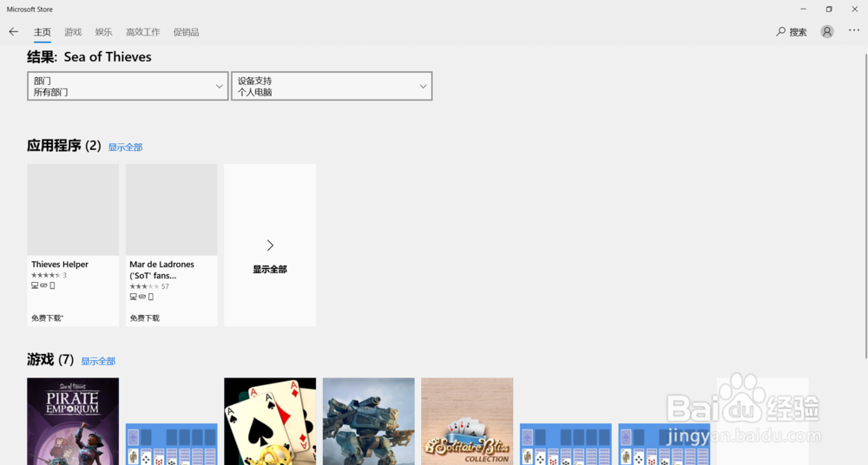
Task: Click the 结果: Sea of Thieves heading
Action: click(x=89, y=57)
